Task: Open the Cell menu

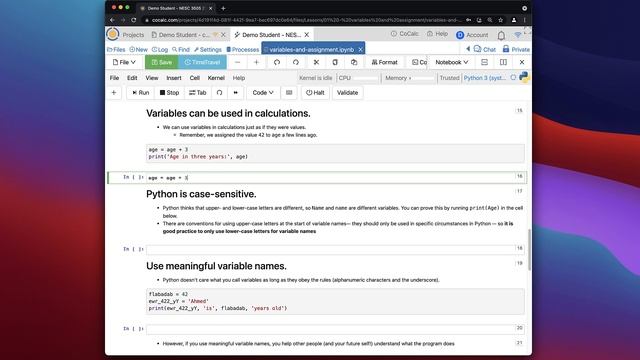Action: pyautogui.click(x=195, y=78)
